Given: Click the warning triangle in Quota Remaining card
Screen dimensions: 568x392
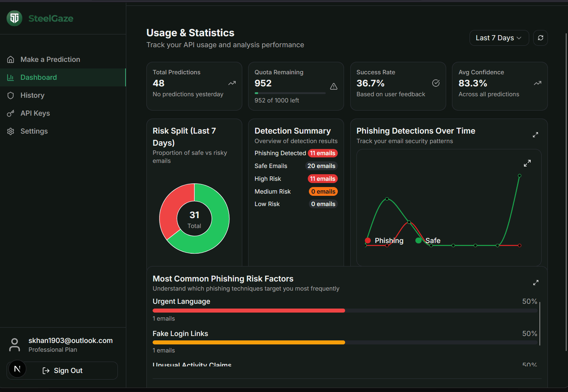Looking at the screenshot, I should point(334,86).
